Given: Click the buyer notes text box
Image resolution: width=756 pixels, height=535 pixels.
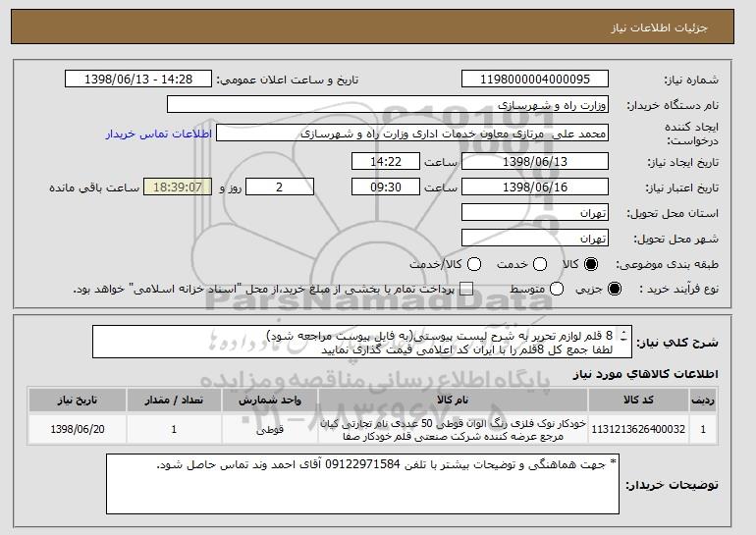Looking at the screenshot, I should [362, 484].
